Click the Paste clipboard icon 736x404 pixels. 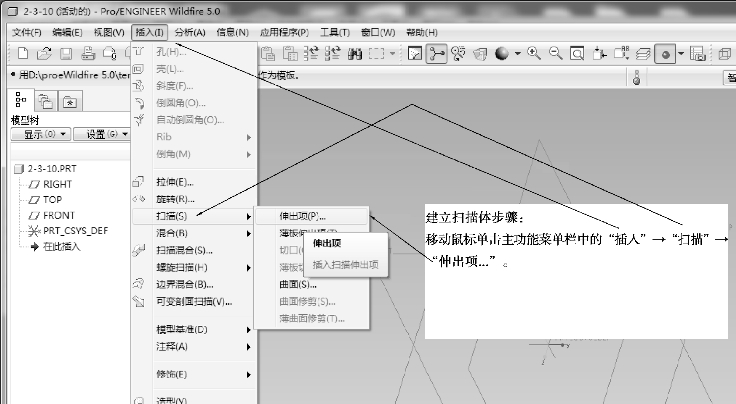pyautogui.click(x=268, y=53)
